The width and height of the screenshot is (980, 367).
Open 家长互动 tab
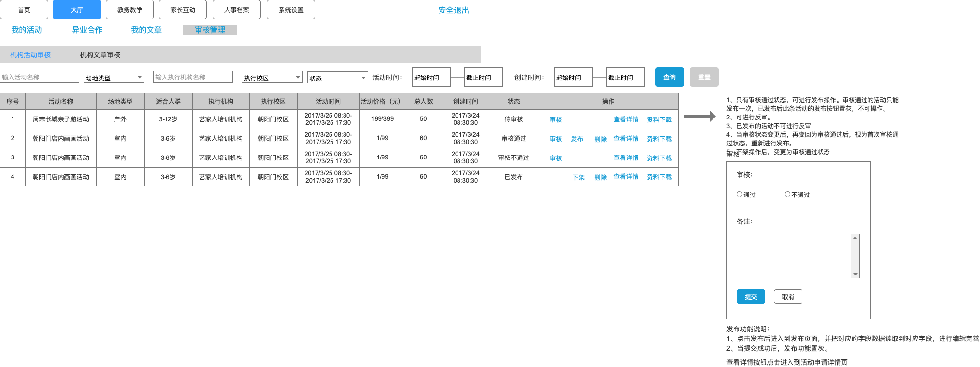point(183,10)
